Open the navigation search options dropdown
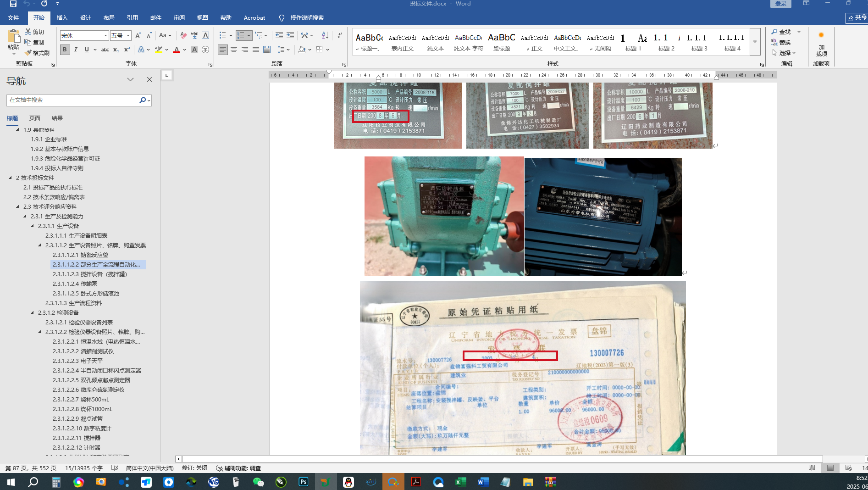The width and height of the screenshot is (868, 490). tap(149, 100)
